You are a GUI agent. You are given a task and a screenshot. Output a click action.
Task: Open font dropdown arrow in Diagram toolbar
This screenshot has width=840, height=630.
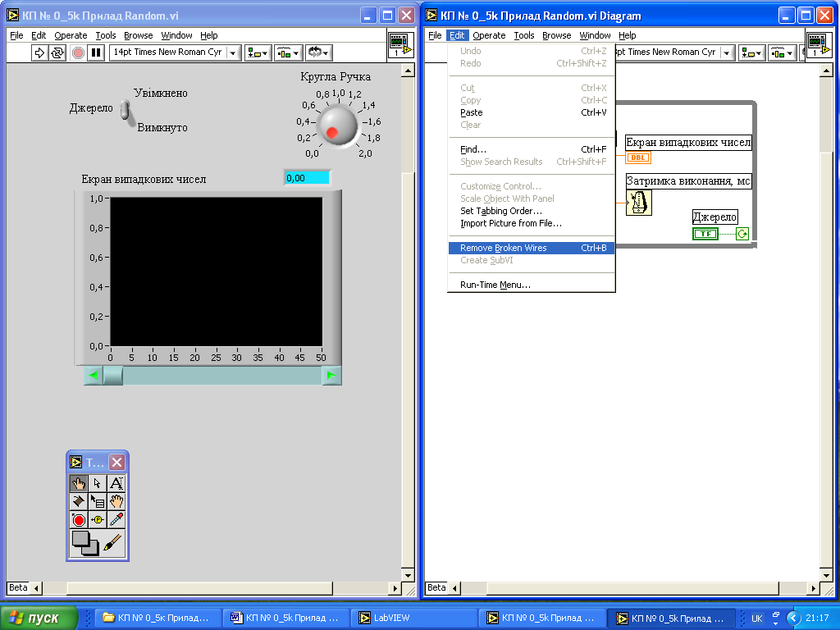(x=727, y=52)
